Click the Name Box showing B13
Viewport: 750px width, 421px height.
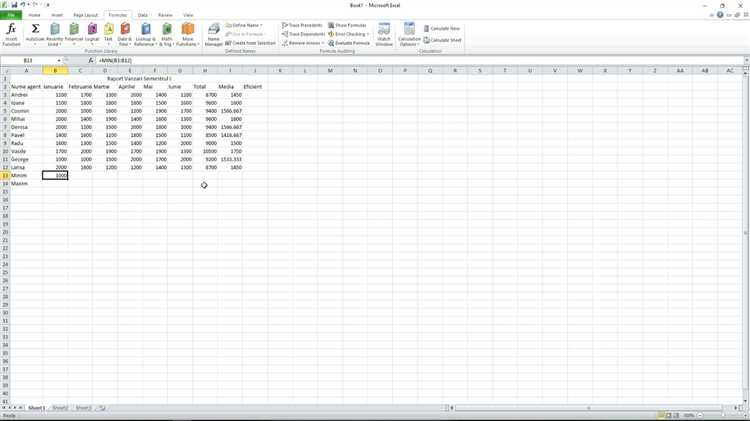point(29,61)
